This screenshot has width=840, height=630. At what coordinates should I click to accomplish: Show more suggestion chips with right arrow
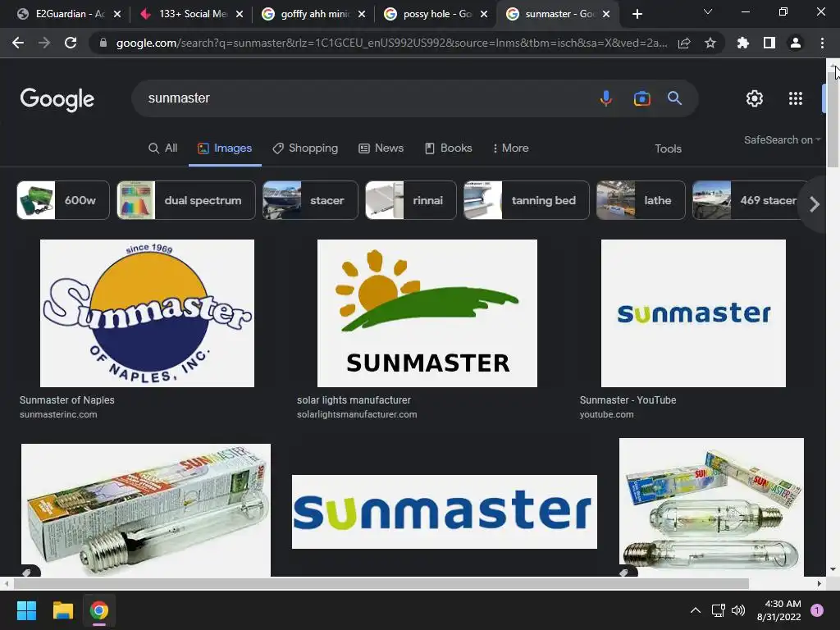pos(815,203)
